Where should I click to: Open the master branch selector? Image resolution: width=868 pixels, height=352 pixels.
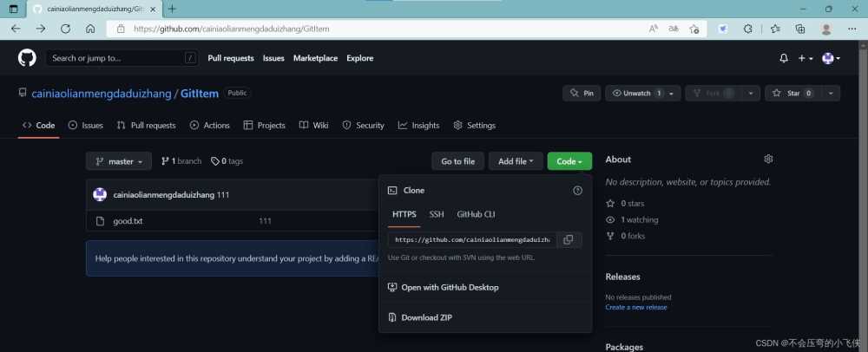tap(119, 161)
